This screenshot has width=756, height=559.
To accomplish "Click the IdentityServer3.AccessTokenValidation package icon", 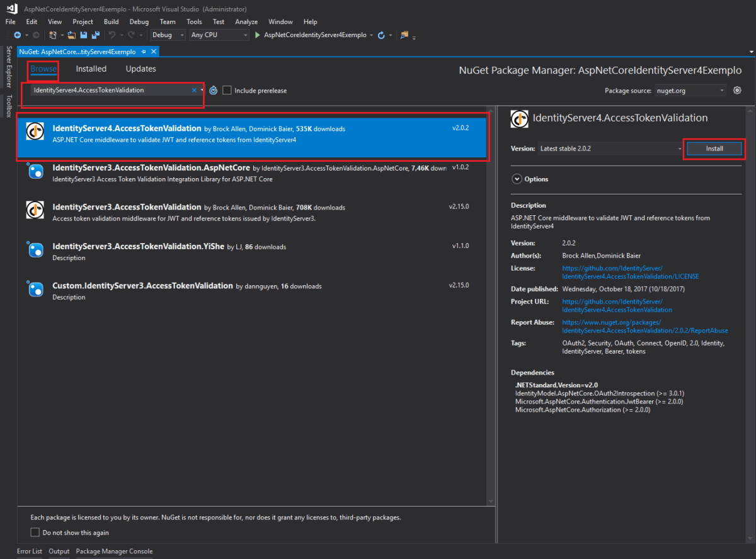I will pyautogui.click(x=35, y=210).
